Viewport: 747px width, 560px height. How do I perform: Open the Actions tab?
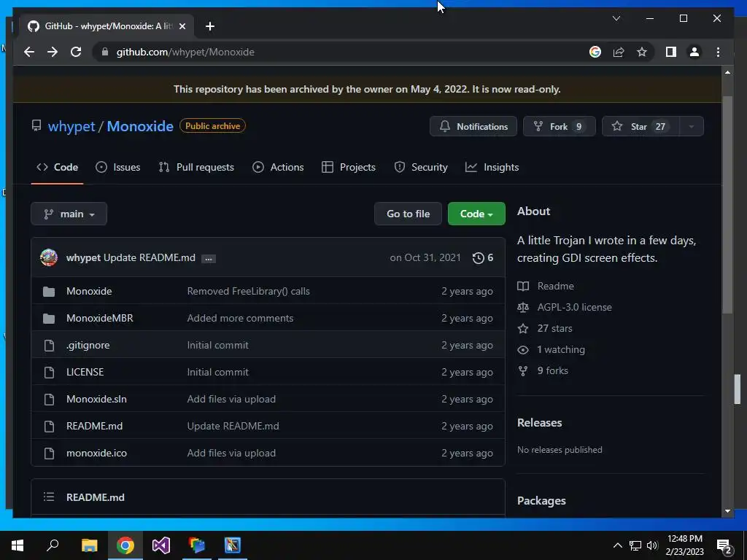click(x=278, y=167)
